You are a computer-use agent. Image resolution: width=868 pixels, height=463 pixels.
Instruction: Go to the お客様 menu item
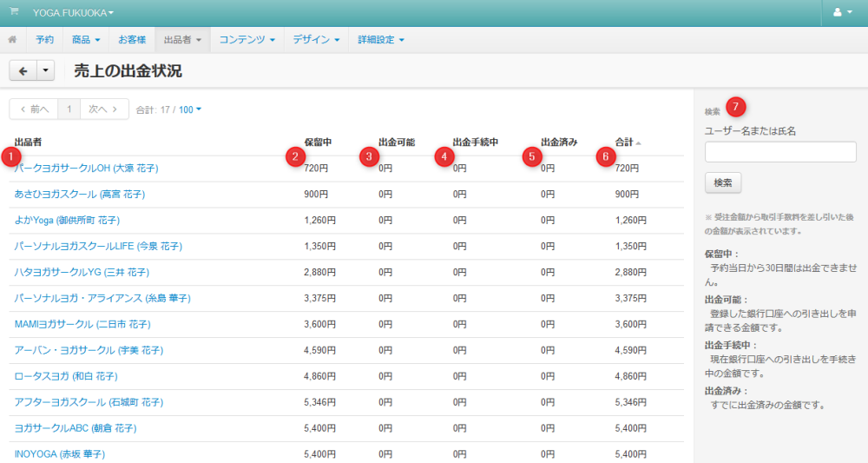coord(132,40)
